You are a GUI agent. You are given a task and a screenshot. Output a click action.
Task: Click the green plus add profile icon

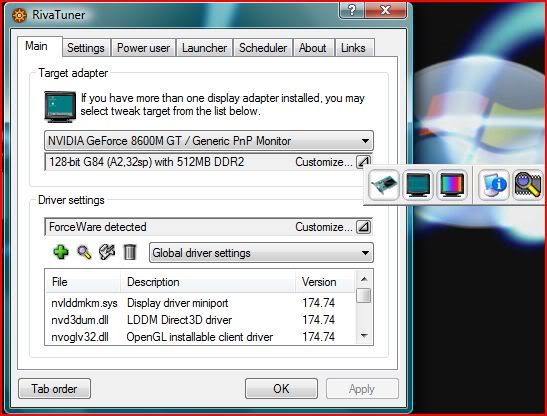coord(61,252)
